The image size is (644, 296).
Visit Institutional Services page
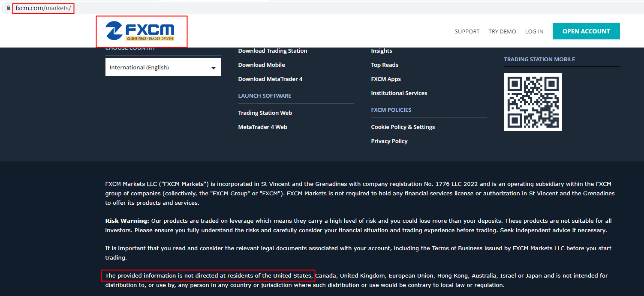pos(399,93)
